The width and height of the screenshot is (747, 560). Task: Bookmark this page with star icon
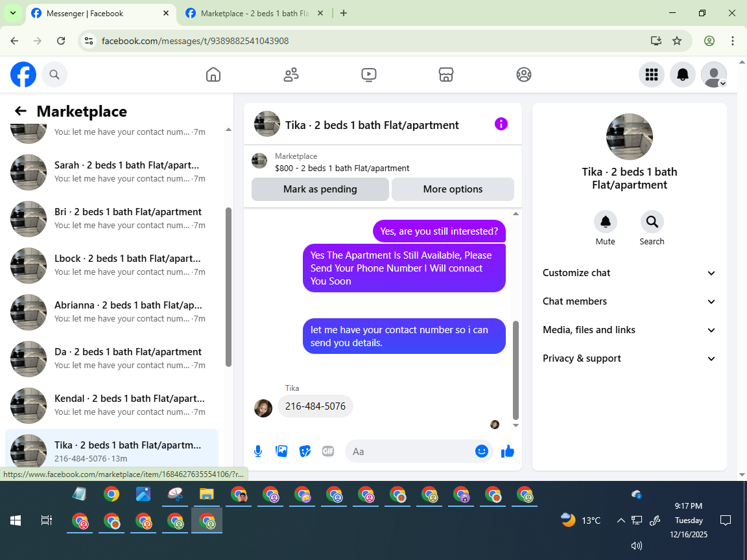(677, 41)
